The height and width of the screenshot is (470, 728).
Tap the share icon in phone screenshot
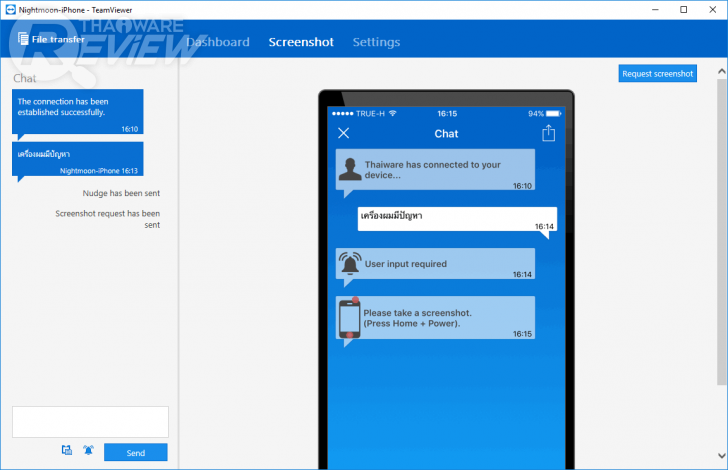[x=548, y=133]
